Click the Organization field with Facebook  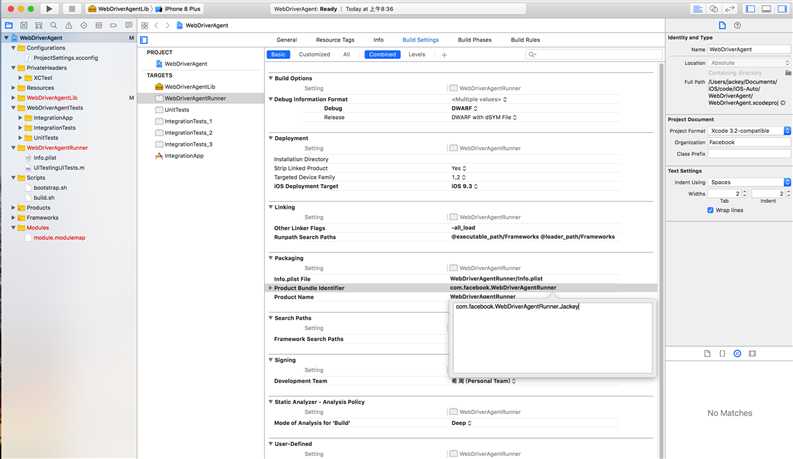click(748, 142)
